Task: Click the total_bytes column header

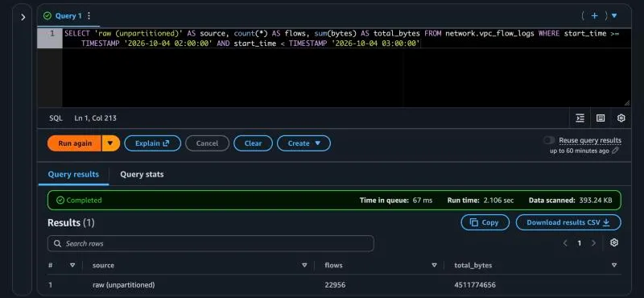Action: [473, 266]
